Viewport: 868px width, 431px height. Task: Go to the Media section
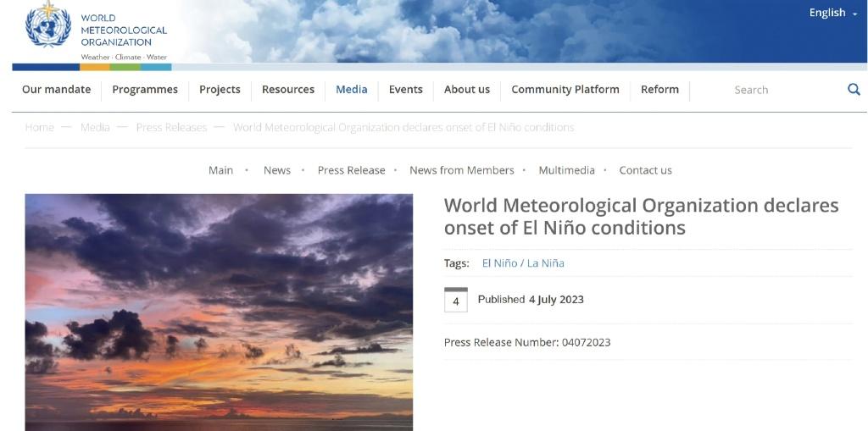[351, 89]
